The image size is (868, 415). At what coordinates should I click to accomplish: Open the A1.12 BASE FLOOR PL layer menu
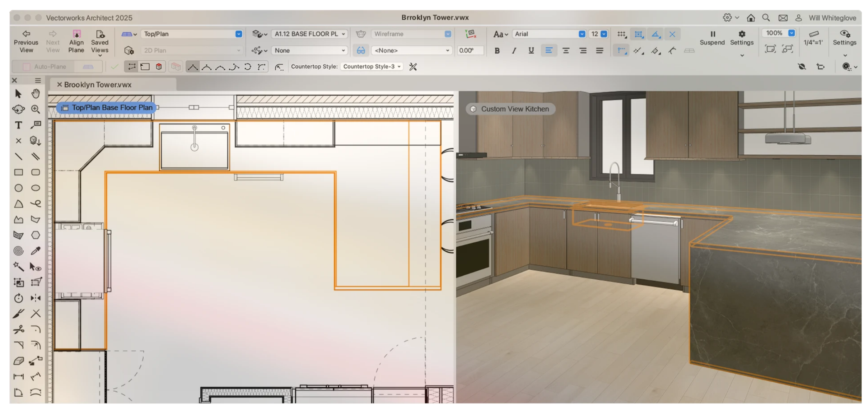(x=309, y=34)
